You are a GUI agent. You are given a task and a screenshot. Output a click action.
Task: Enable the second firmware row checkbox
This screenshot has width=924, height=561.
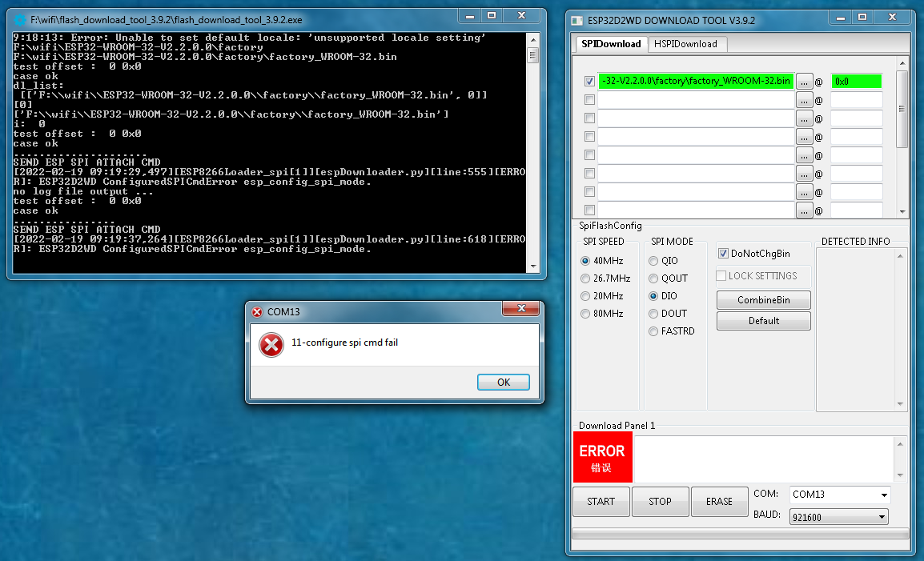pyautogui.click(x=589, y=99)
